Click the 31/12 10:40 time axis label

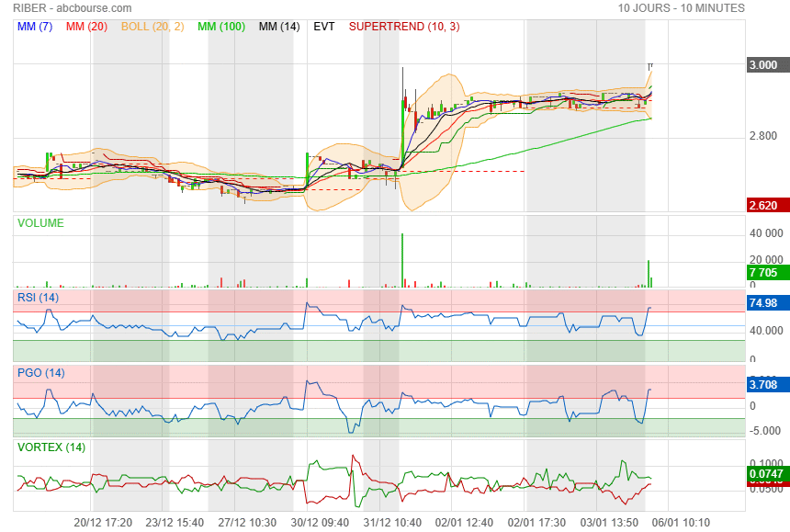[392, 522]
